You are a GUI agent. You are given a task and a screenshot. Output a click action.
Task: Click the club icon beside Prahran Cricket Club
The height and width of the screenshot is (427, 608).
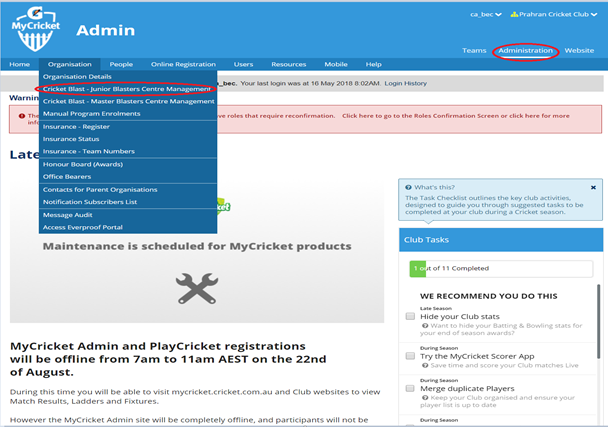tap(514, 14)
